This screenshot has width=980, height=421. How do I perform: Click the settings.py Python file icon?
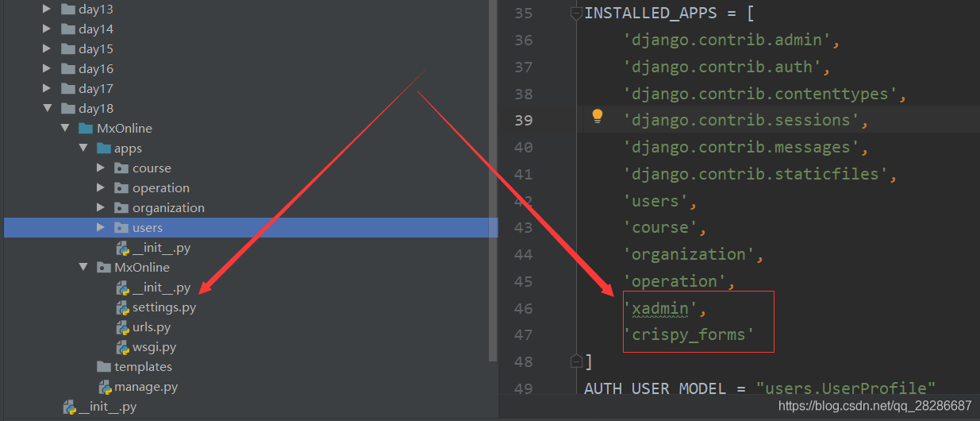coord(122,307)
